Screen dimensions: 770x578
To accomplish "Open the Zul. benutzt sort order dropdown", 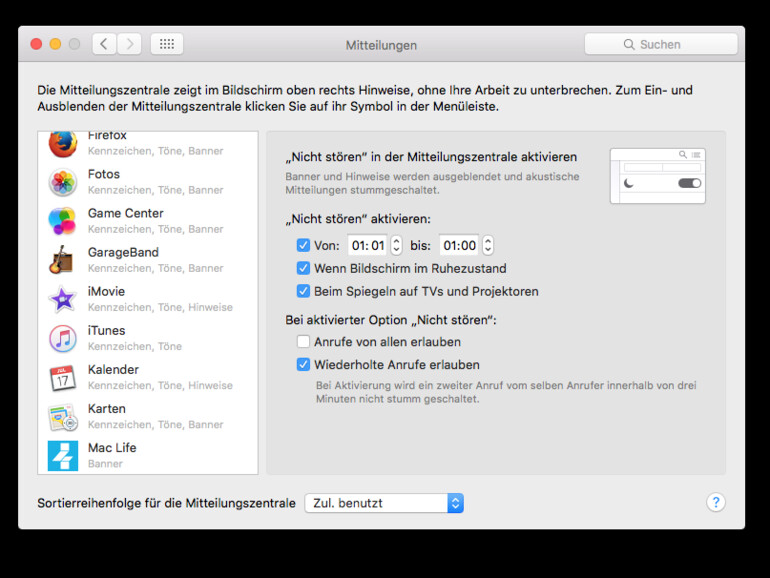I will 384,503.
